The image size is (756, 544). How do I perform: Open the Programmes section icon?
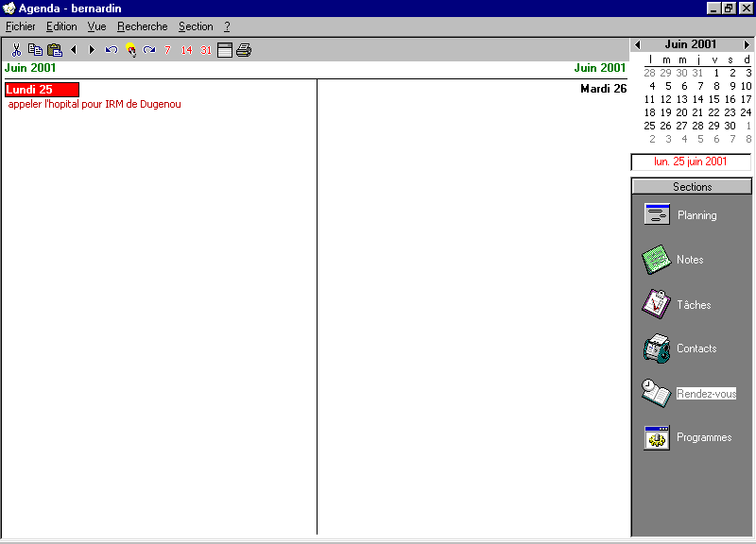657,437
